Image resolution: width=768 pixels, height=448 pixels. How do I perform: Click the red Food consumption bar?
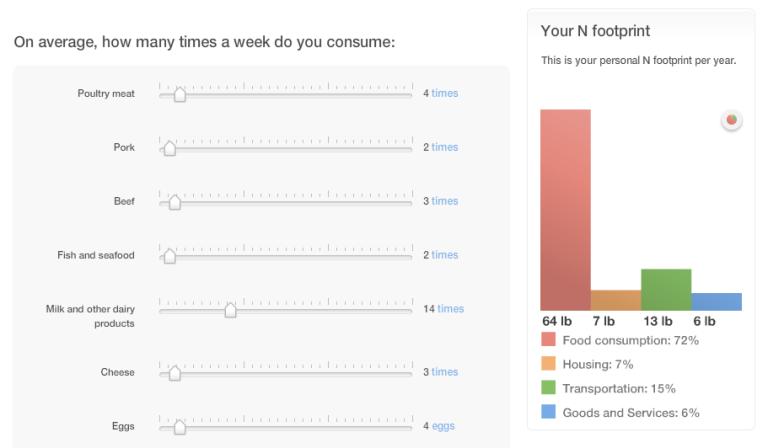click(x=565, y=210)
